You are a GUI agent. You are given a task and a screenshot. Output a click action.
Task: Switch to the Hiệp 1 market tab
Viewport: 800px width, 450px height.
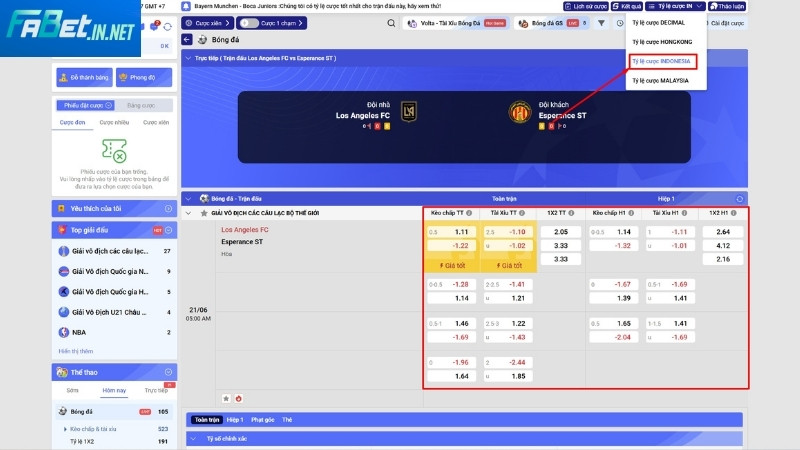point(235,420)
